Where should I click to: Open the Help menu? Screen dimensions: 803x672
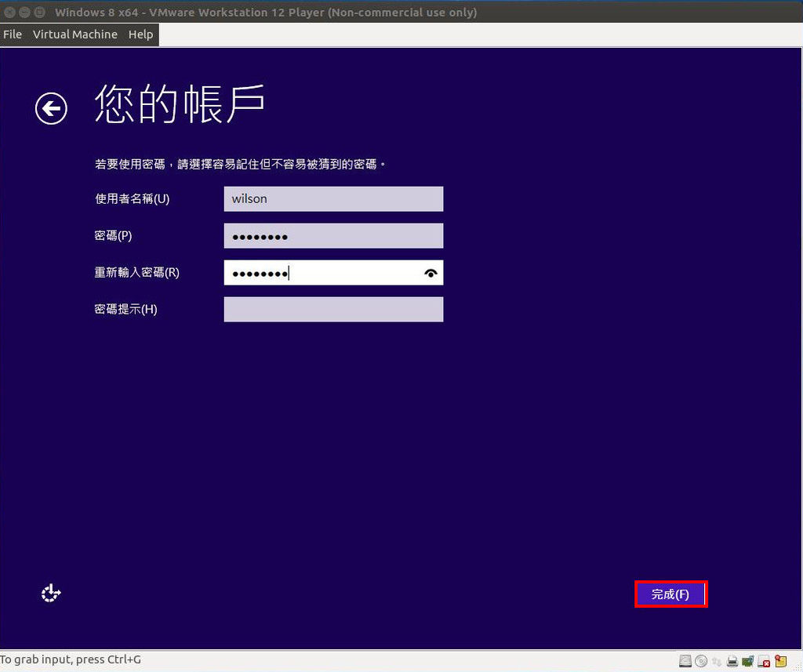tap(140, 35)
